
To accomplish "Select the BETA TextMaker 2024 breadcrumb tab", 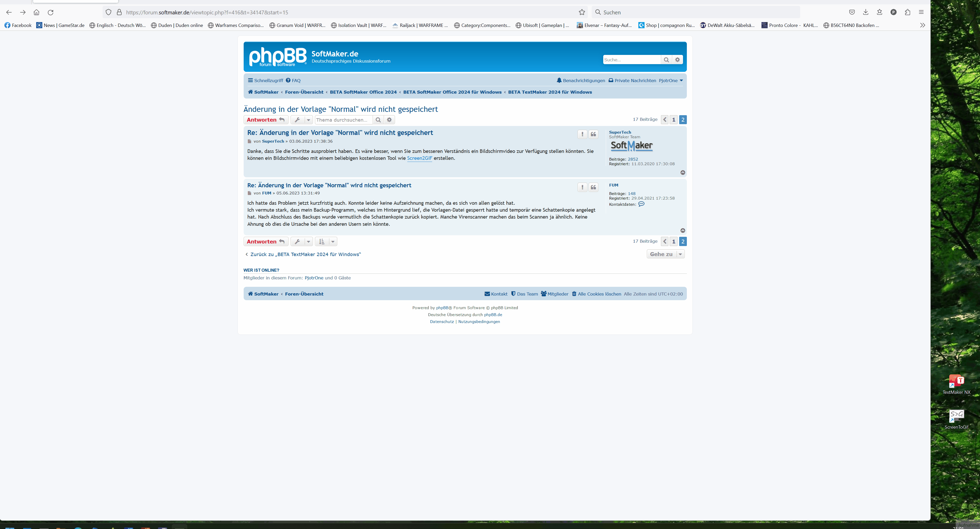I will coord(550,92).
